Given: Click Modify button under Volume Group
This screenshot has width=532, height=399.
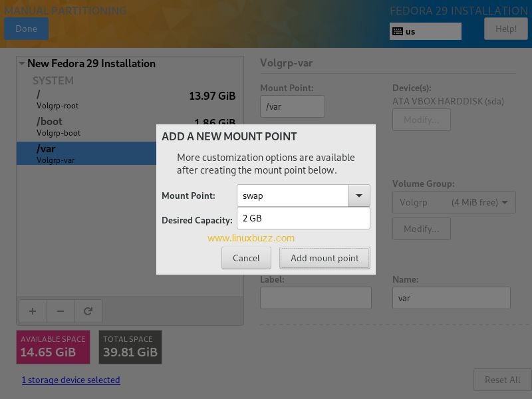Looking at the screenshot, I should [422, 229].
